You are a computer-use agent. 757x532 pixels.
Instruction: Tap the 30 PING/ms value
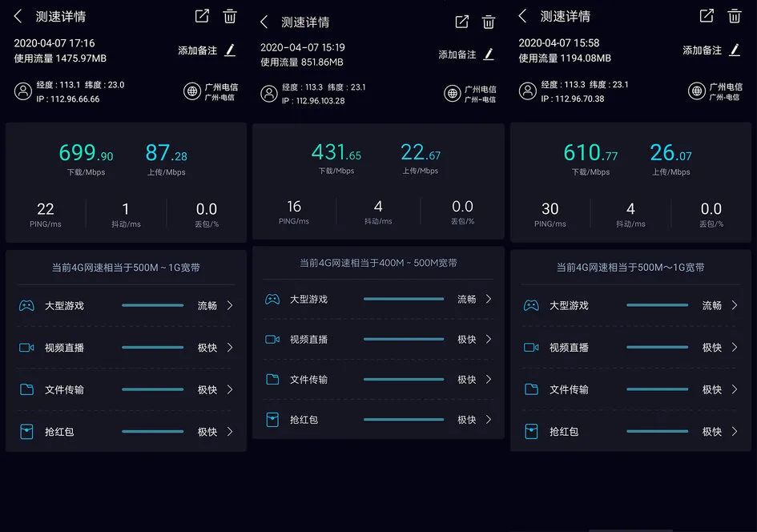550,208
